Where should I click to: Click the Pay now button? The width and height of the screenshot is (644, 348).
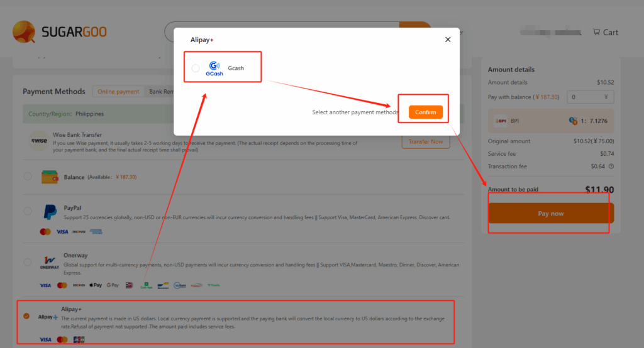coord(551,214)
